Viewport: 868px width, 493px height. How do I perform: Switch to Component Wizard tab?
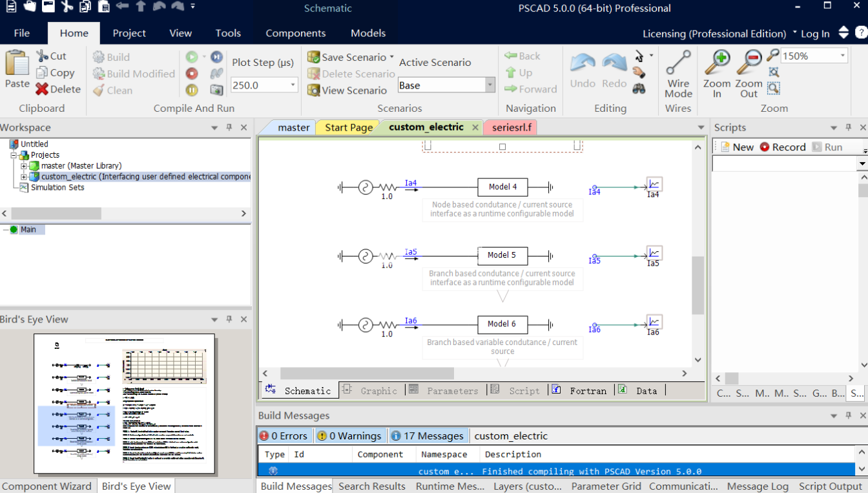(46, 486)
